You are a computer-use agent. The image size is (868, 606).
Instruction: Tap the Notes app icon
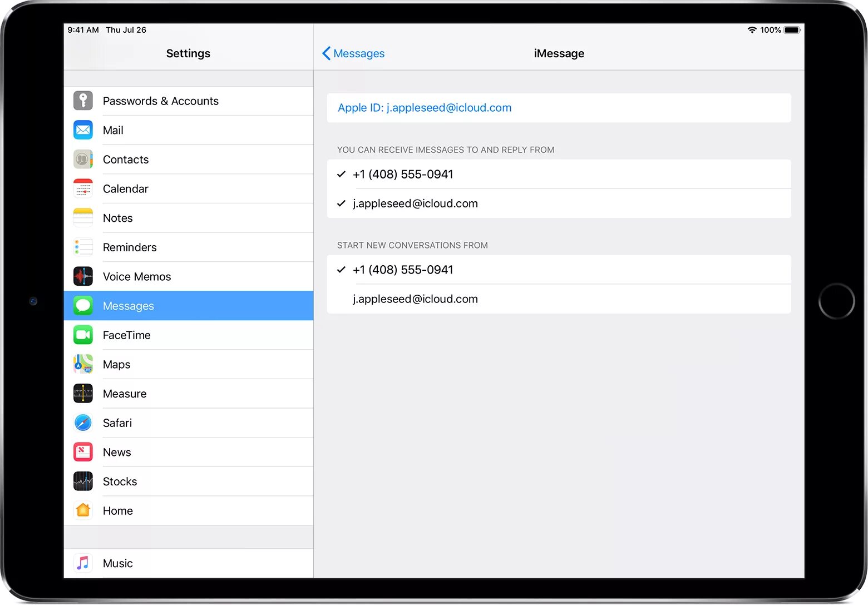coord(83,218)
